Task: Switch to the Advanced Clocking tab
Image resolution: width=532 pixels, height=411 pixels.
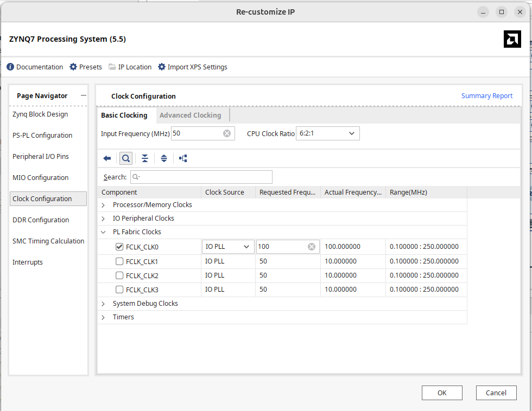Action: pyautogui.click(x=190, y=115)
